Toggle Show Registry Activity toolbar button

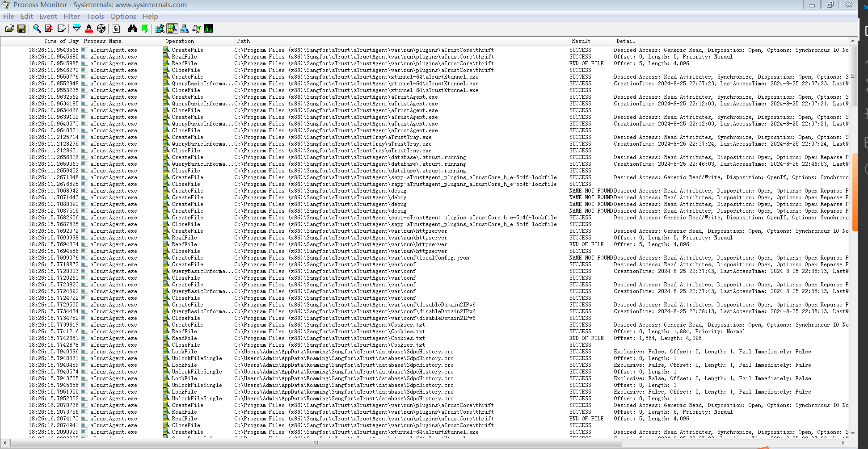(160, 29)
